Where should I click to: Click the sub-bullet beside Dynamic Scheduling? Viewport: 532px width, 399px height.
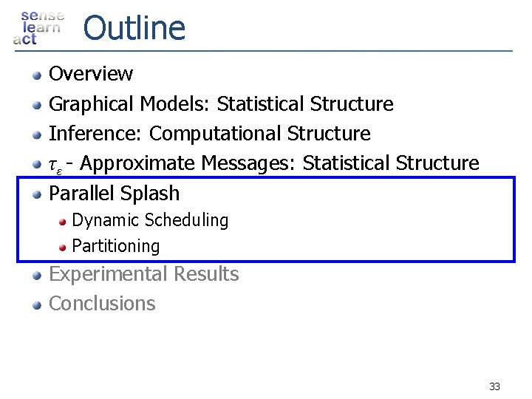click(64, 221)
